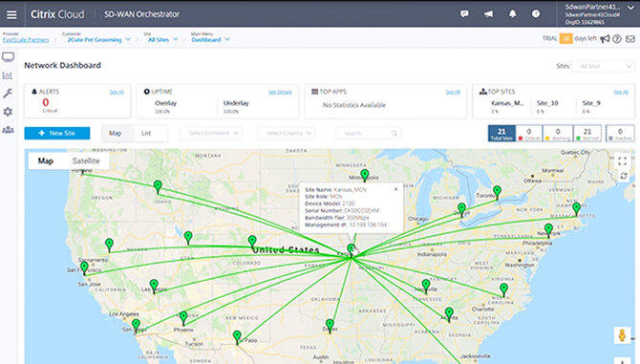Click the notifications bell icon
The width and height of the screenshot is (640, 364).
point(512,14)
